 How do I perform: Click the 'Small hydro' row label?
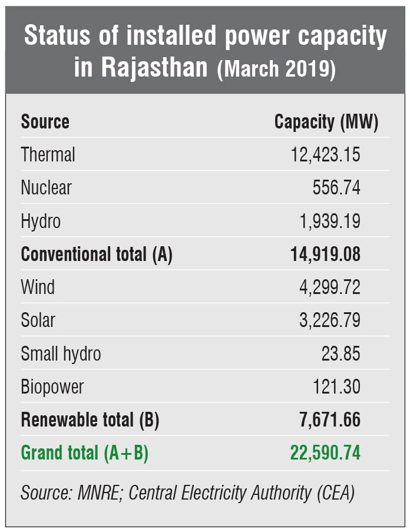click(x=61, y=353)
